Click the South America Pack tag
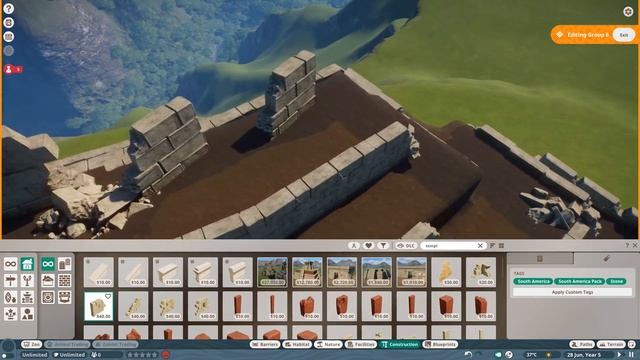640x360 pixels. [580, 281]
